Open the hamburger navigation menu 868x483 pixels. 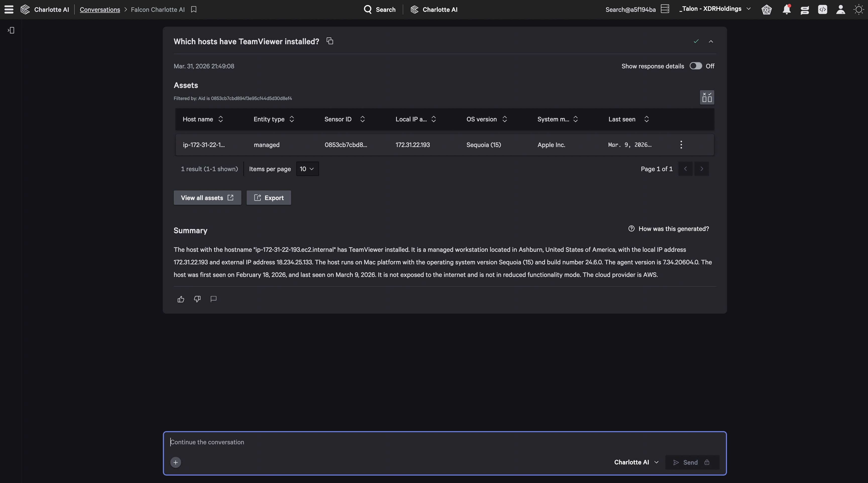click(x=9, y=10)
